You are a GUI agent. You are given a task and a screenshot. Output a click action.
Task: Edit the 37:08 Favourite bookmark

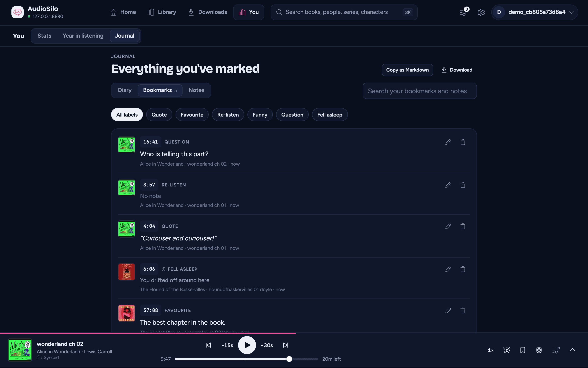tap(448, 311)
